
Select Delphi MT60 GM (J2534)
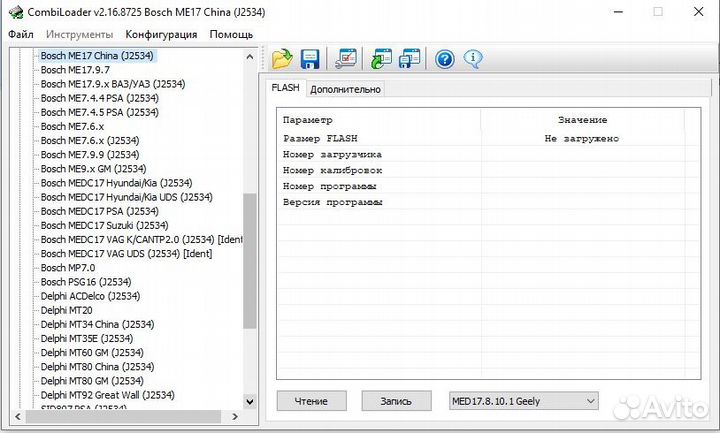(x=92, y=353)
